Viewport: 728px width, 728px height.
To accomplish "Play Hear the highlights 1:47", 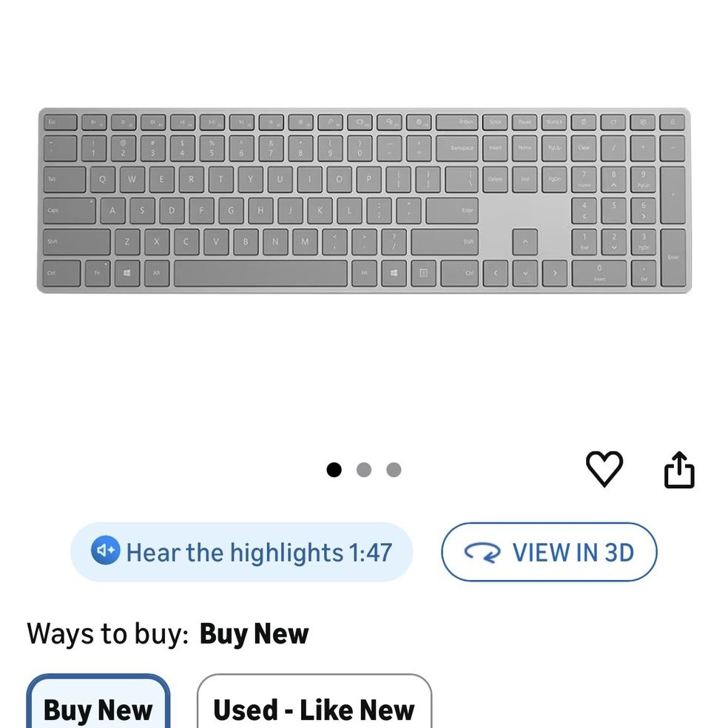I will click(x=241, y=552).
